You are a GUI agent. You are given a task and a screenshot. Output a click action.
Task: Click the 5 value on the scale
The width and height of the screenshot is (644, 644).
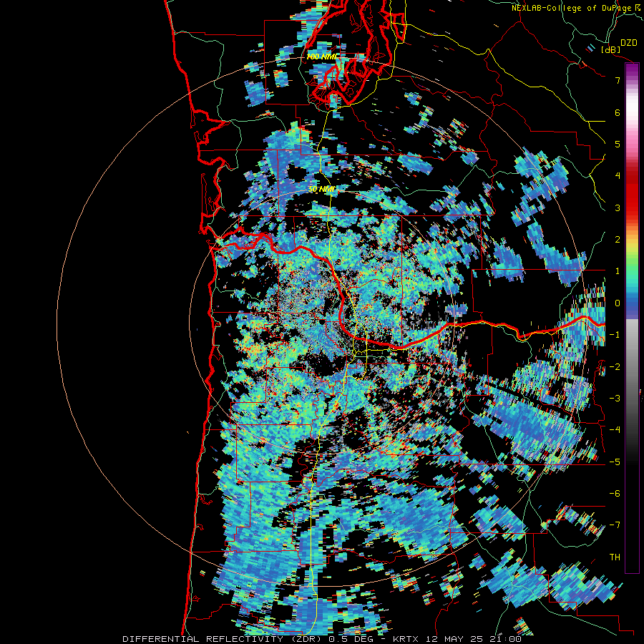(618, 144)
